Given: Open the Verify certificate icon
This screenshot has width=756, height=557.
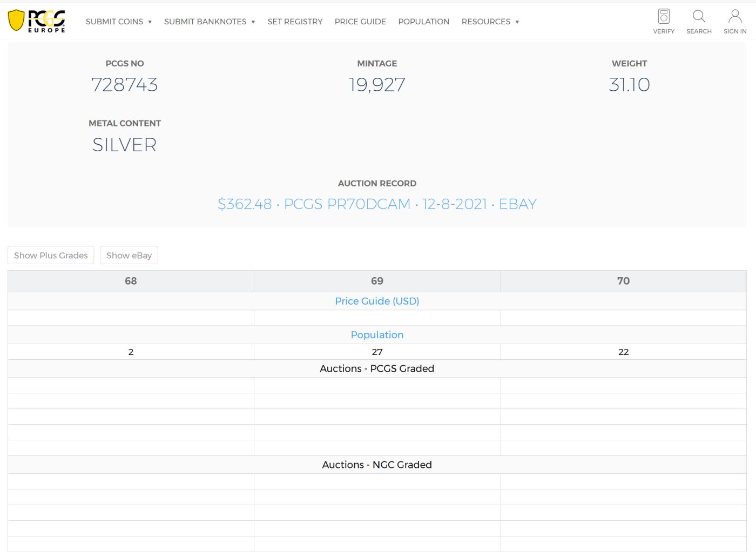Looking at the screenshot, I should (x=664, y=17).
